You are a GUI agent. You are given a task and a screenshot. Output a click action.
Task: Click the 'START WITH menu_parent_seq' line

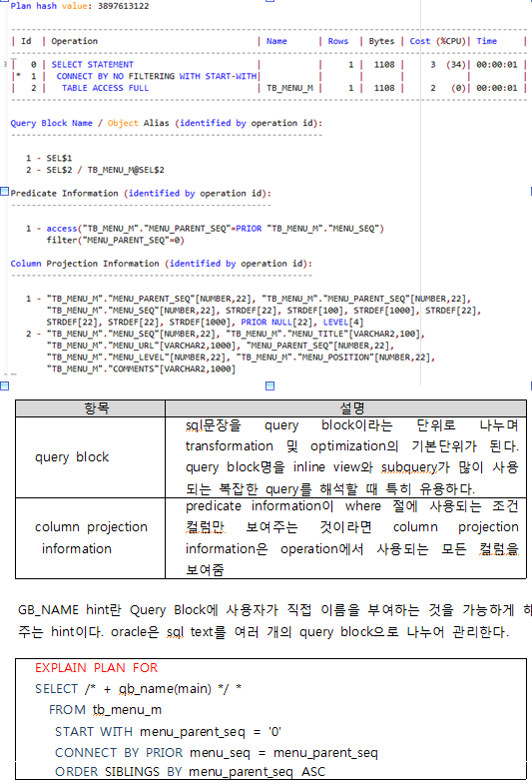tap(168, 732)
